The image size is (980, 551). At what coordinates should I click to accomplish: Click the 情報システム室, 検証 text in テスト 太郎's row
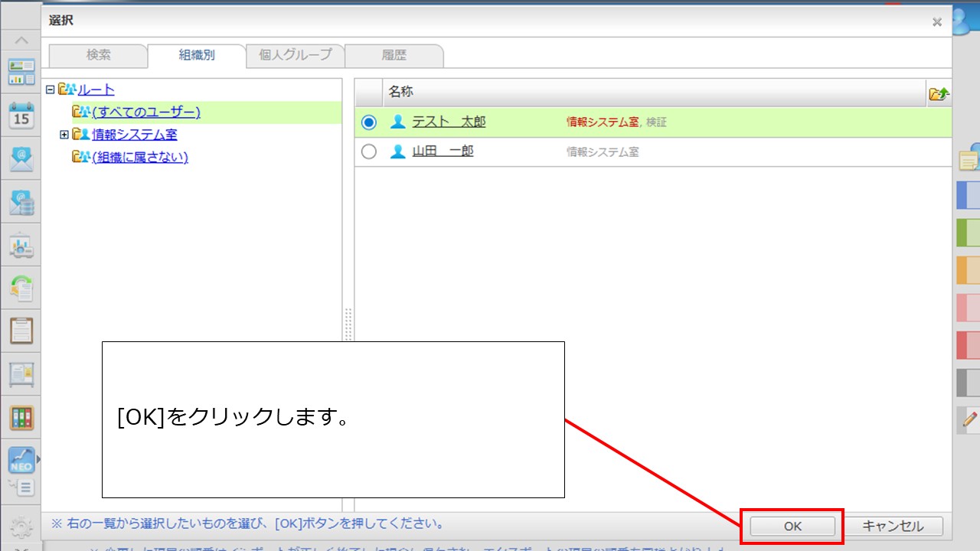click(x=616, y=122)
